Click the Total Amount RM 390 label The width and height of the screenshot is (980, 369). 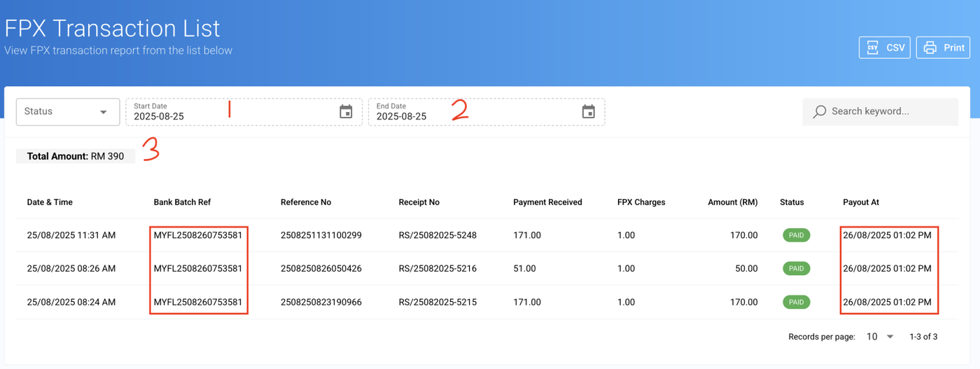pyautogui.click(x=76, y=156)
